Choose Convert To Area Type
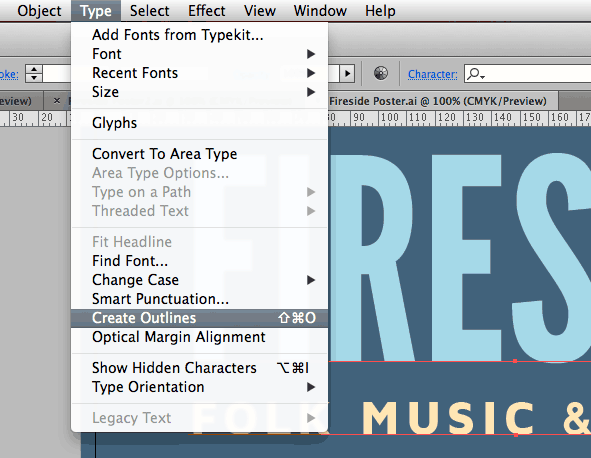Screen dimensions: 591x458 pyautogui.click(x=199, y=154)
